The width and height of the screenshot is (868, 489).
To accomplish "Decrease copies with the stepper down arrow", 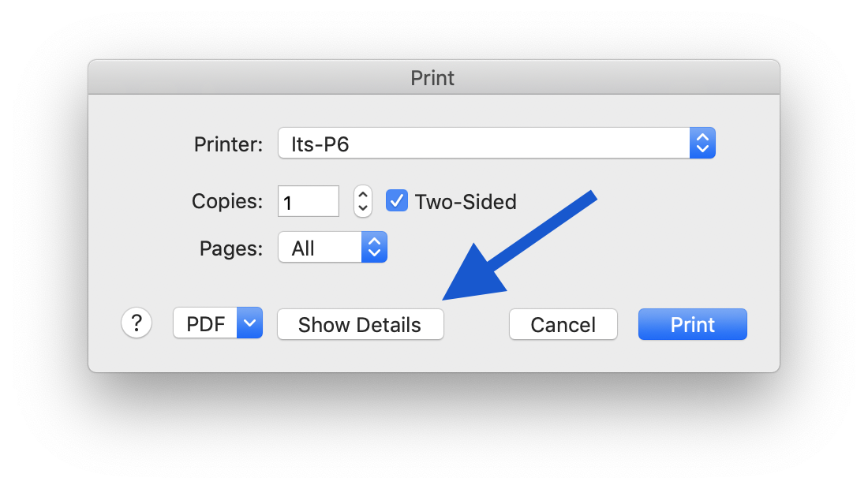I will 362,209.
